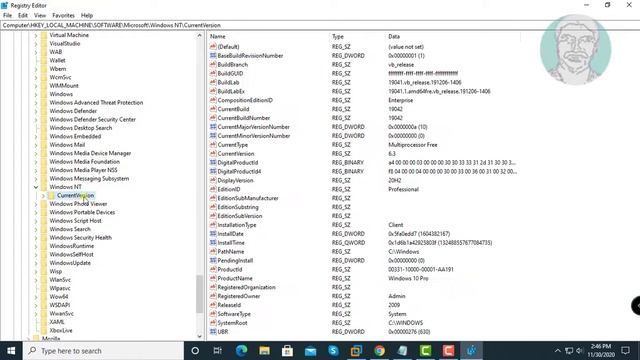The height and width of the screenshot is (360, 640).
Task: Open Microsoft Store from the taskbar
Action: point(287,351)
